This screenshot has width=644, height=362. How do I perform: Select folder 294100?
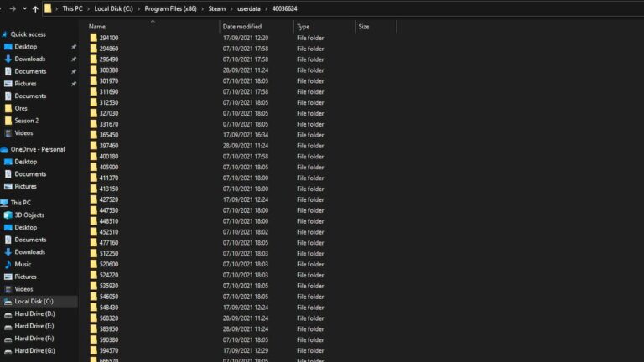pyautogui.click(x=109, y=38)
